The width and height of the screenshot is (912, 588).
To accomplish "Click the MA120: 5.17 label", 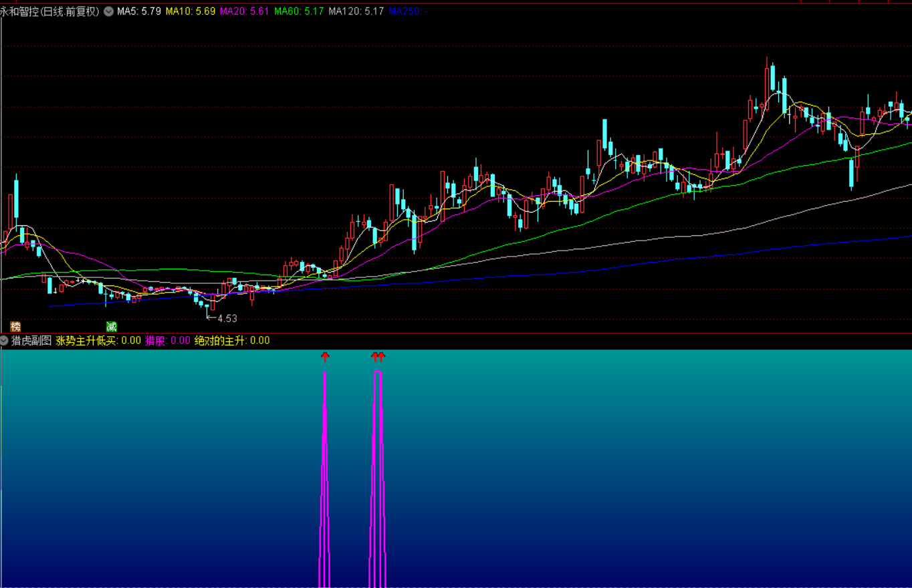I will pyautogui.click(x=356, y=11).
